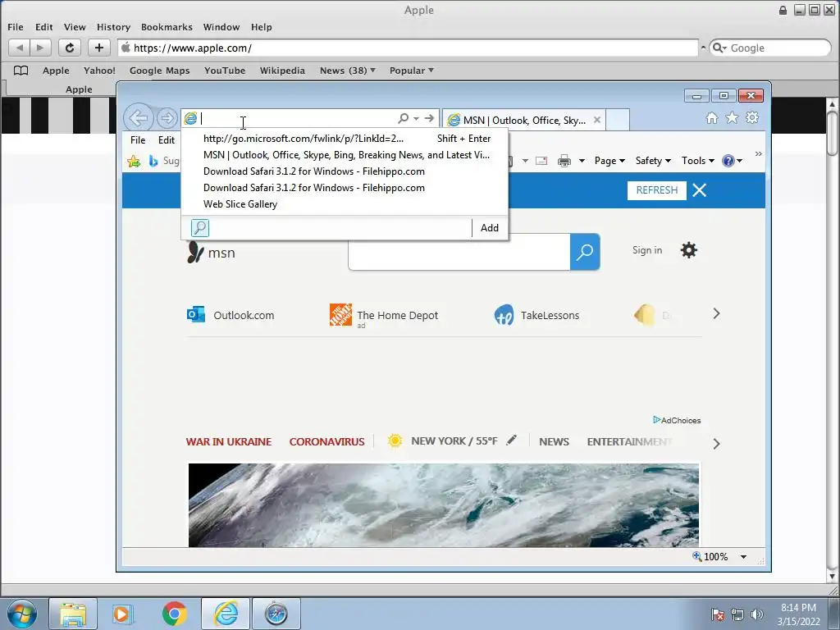The image size is (840, 630).
Task: Open the zoom level dropdown arrow
Action: point(743,557)
